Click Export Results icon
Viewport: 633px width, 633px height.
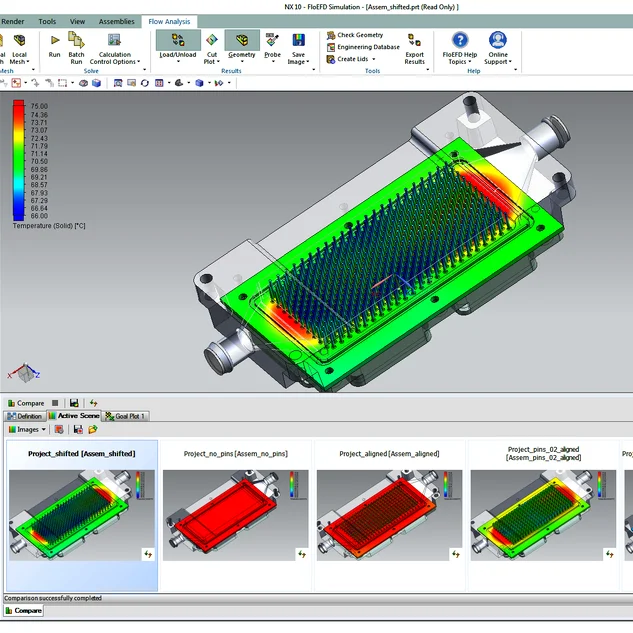coord(414,40)
